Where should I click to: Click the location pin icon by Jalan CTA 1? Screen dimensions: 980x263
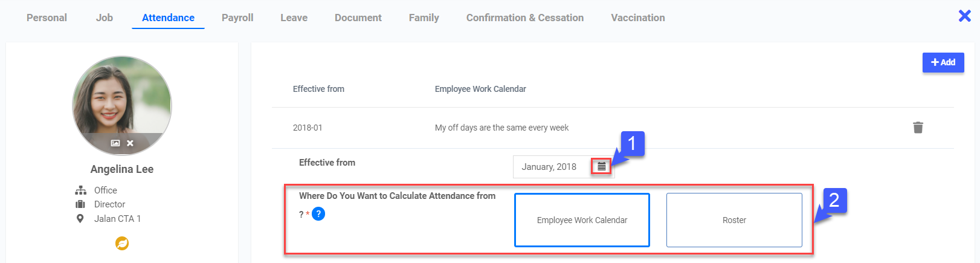[x=80, y=219]
